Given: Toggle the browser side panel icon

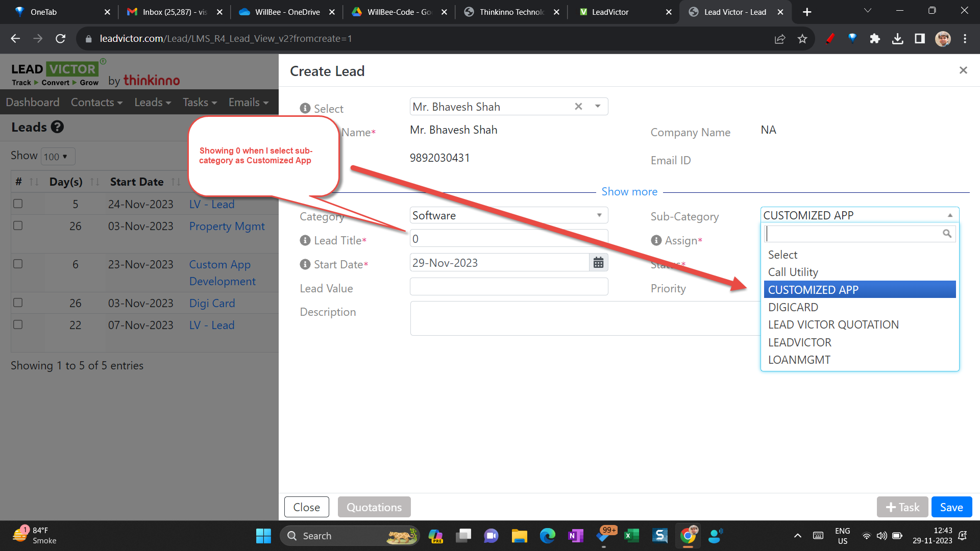Looking at the screenshot, I should (x=920, y=39).
